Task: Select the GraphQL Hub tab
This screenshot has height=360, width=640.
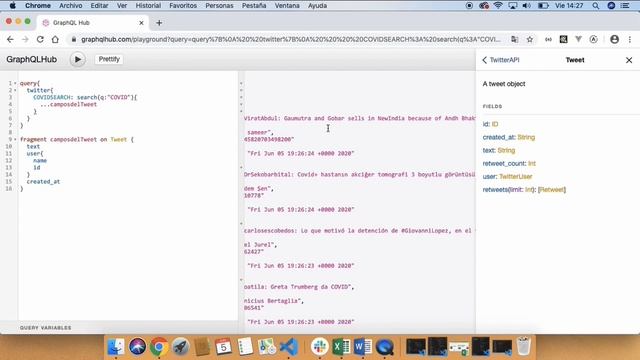Action: pos(93,23)
